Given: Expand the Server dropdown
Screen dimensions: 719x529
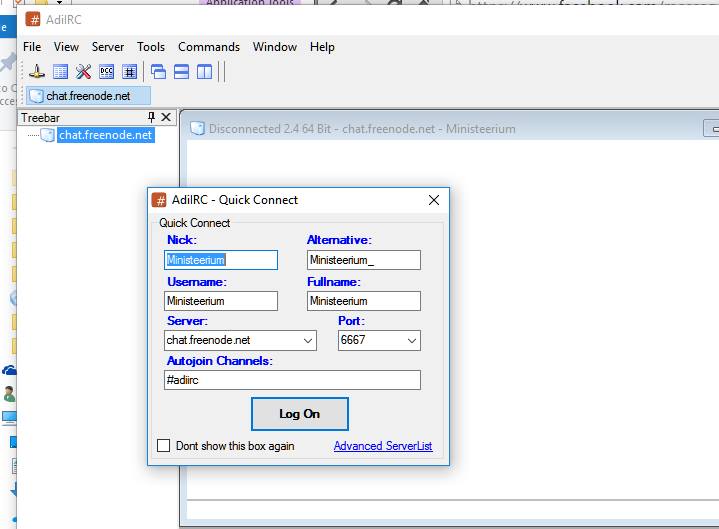Looking at the screenshot, I should click(308, 341).
